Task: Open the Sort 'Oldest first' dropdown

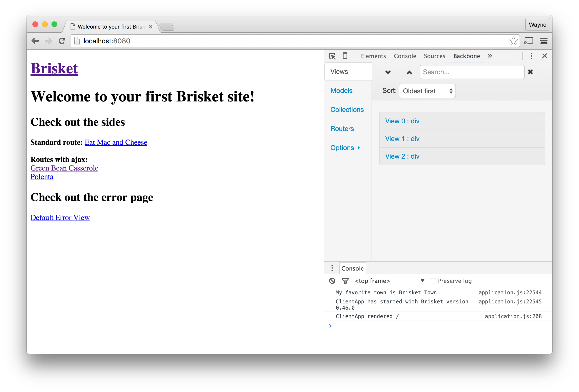Action: point(427,91)
